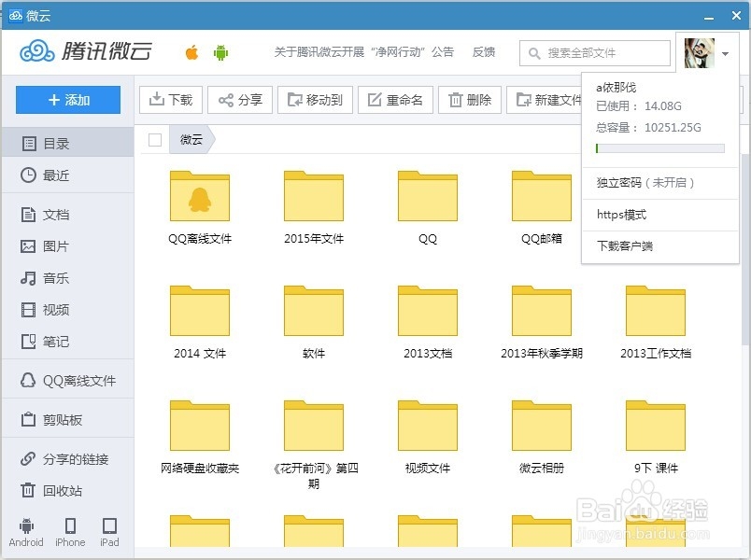The image size is (751, 560).
Task: Open the 2015年文件 folder
Action: [x=314, y=196]
